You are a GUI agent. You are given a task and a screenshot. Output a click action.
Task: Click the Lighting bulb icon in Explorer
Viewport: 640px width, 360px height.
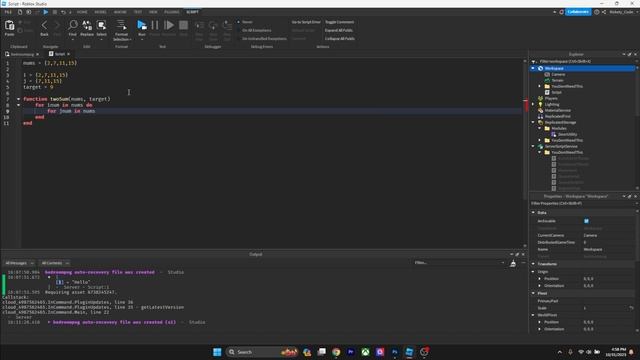coord(540,104)
